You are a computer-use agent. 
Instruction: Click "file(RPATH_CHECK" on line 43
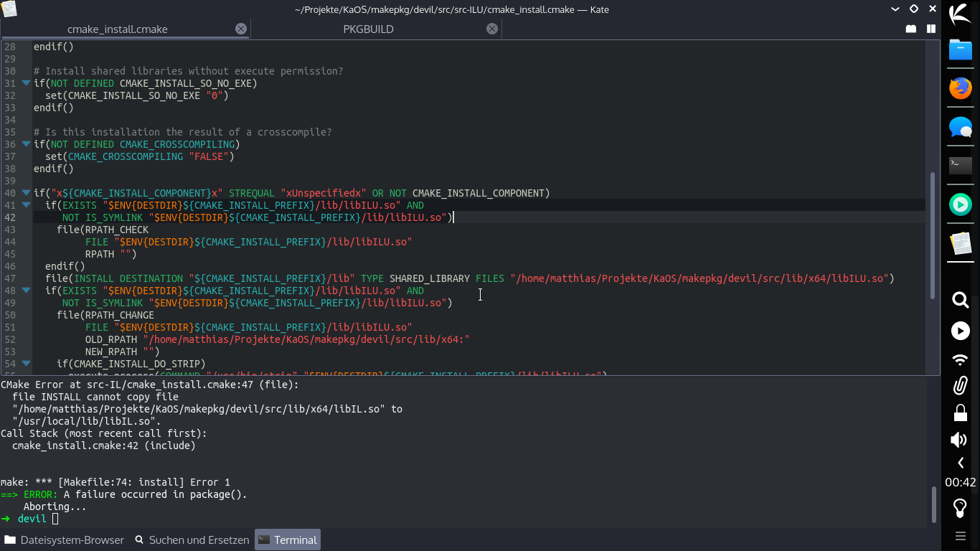click(103, 230)
